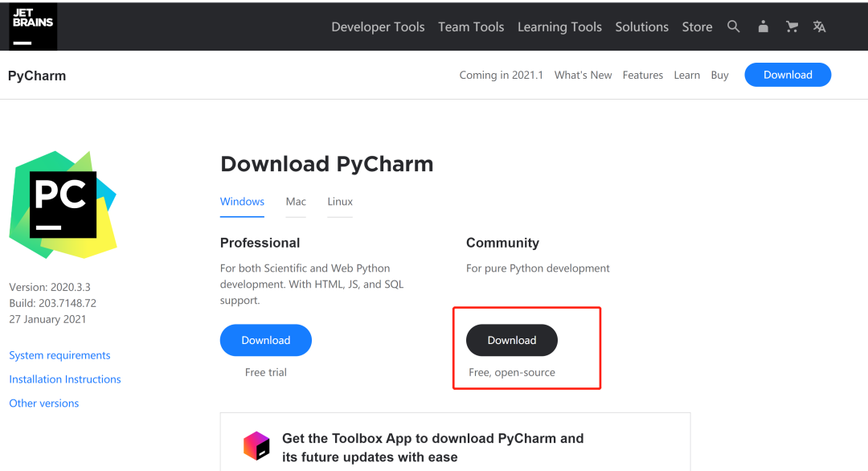Switch to the Mac tab

tap(296, 202)
